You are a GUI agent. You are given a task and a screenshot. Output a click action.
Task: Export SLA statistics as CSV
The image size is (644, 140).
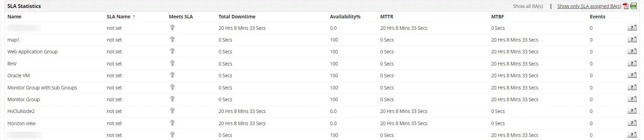[634, 6]
